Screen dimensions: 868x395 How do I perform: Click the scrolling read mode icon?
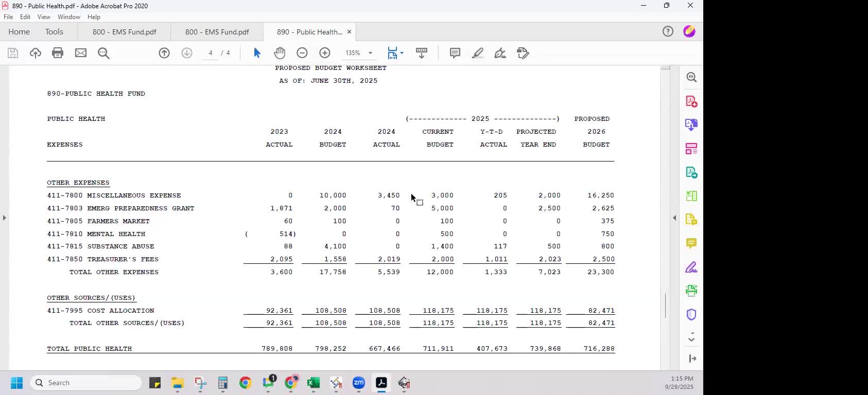(422, 53)
